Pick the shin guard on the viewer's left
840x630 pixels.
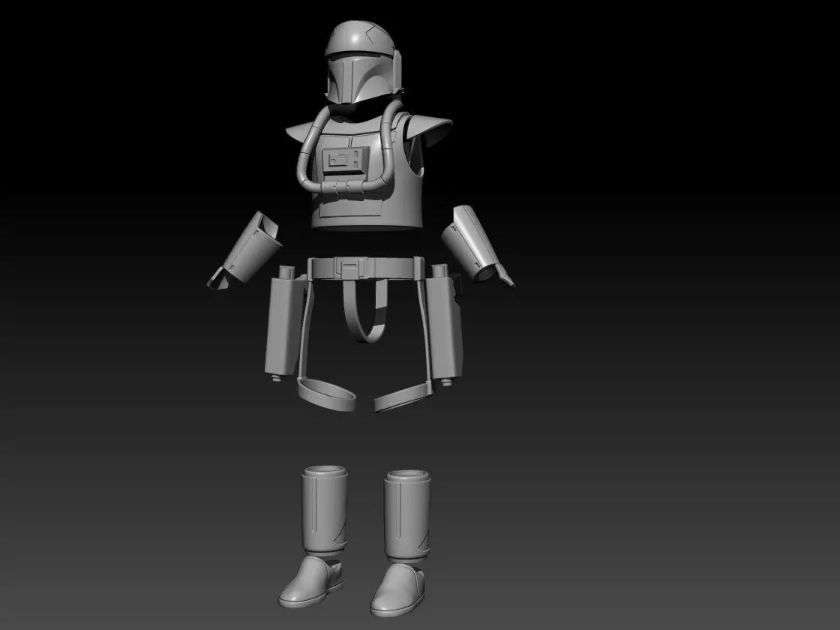point(324,511)
